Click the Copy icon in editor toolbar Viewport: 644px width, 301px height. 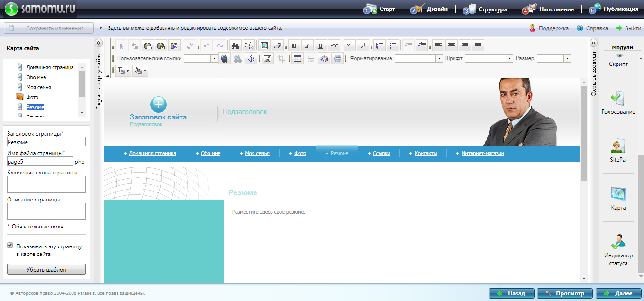point(134,46)
